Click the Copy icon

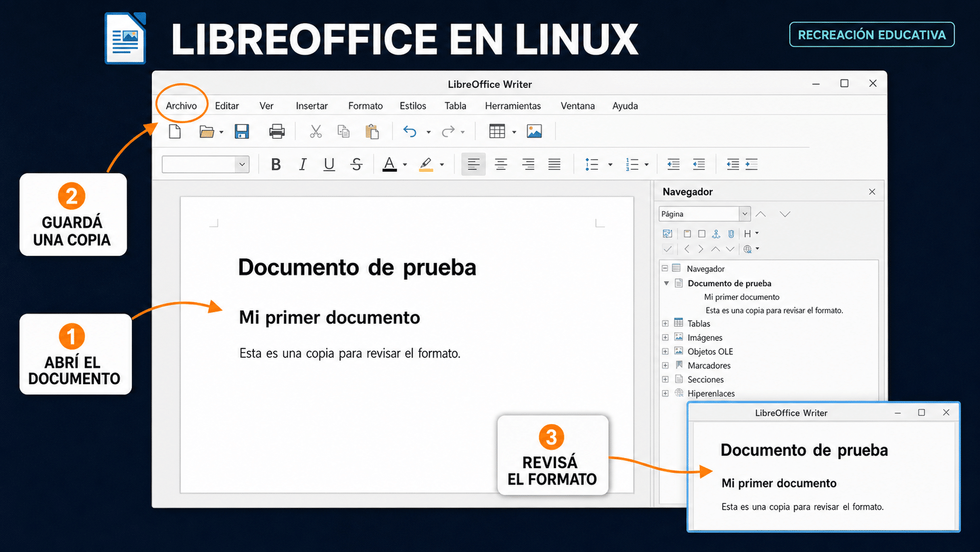click(x=343, y=131)
